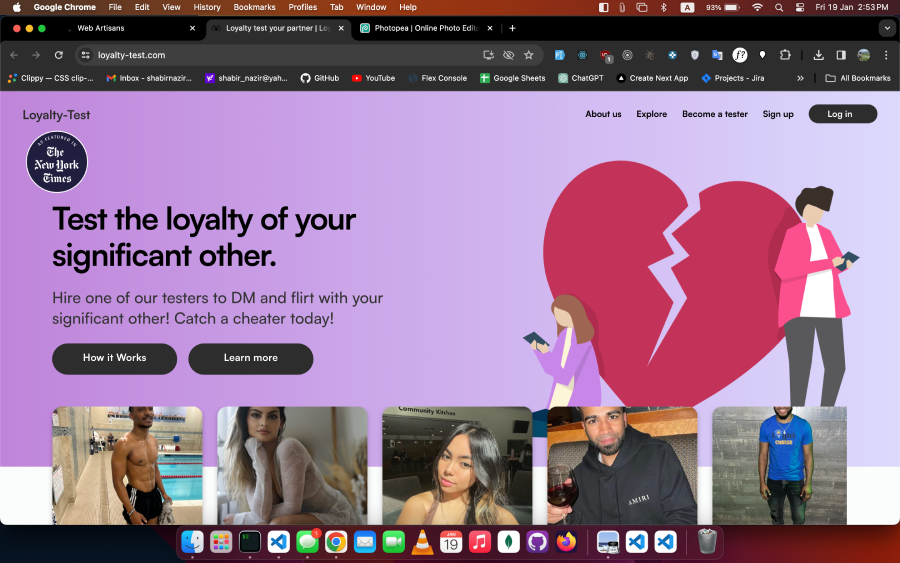Open the YouTube bookmark
Image resolution: width=900 pixels, height=563 pixels.
373,78
